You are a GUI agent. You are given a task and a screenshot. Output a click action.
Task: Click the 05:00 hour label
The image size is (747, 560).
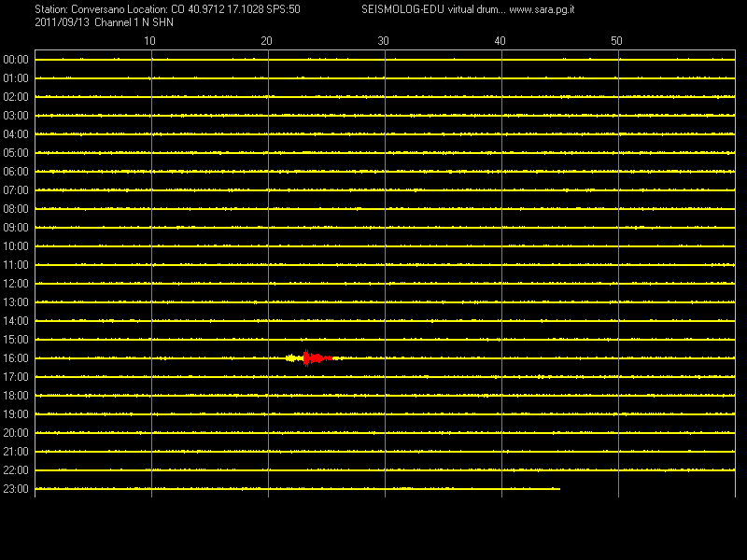(x=16, y=153)
